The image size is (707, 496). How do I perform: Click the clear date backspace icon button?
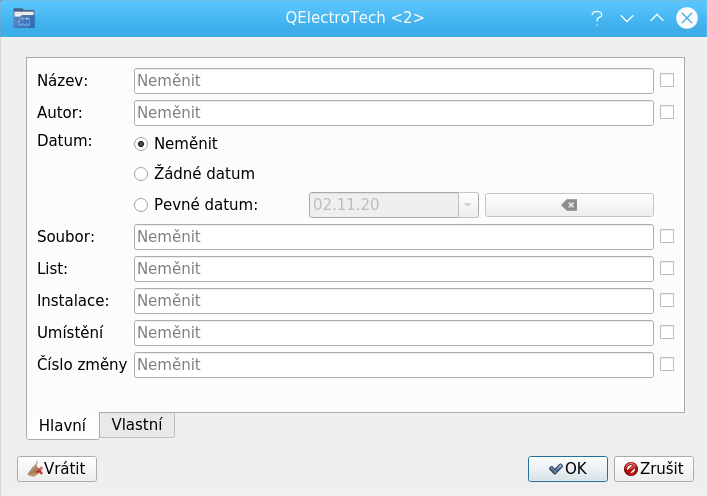(x=569, y=205)
